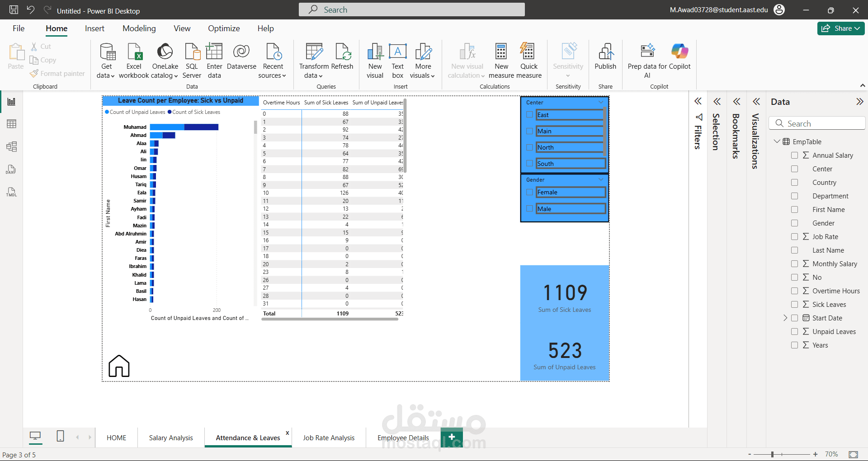Viewport: 868px width, 461px height.
Task: Open Model view in left sidebar
Action: pos(12,147)
